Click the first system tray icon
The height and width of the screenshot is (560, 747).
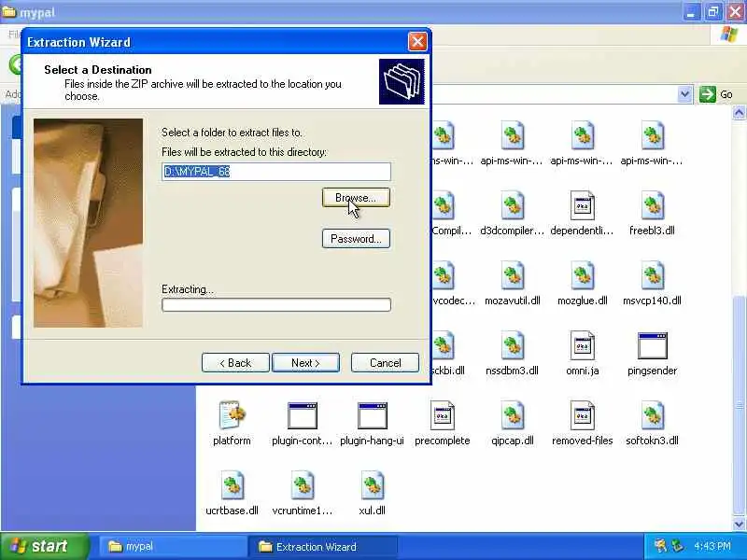coord(660,546)
